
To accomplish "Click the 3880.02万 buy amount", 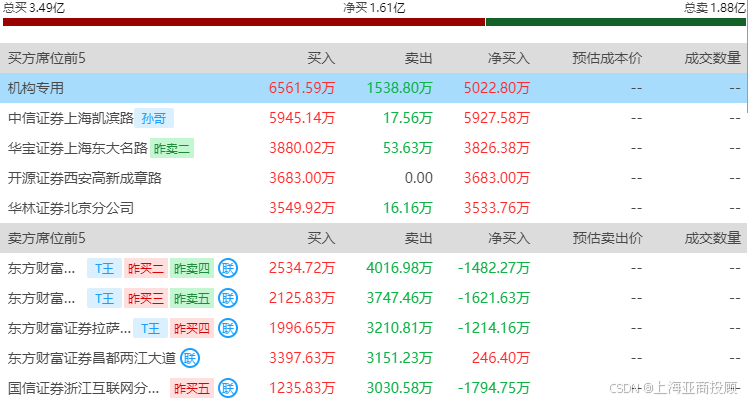I will click(x=302, y=148).
